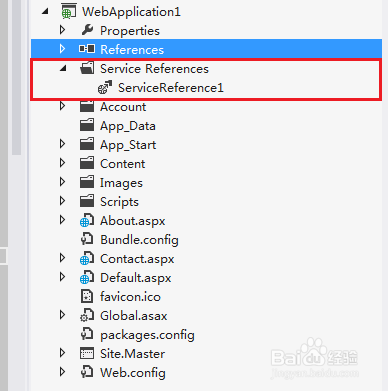Image resolution: width=388 pixels, height=391 pixels.
Task: Expand the Properties node
Action: click(x=62, y=30)
